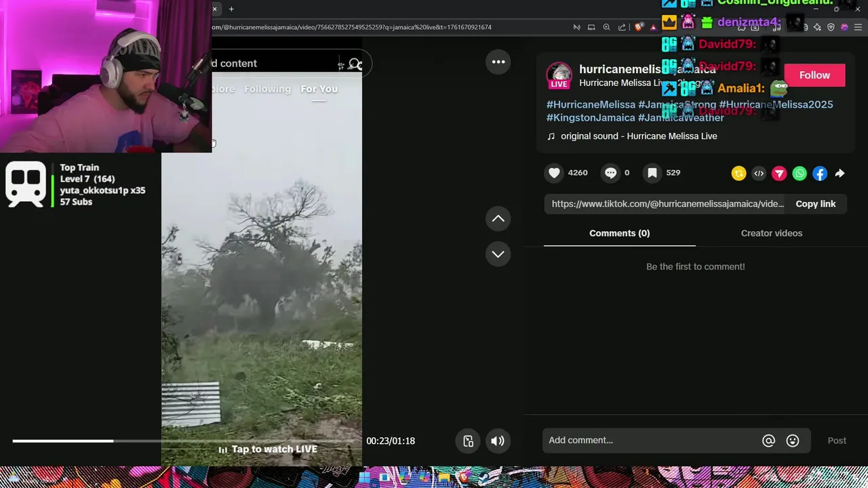This screenshot has height=488, width=868.
Task: Click the embed code icon
Action: pyautogui.click(x=759, y=174)
